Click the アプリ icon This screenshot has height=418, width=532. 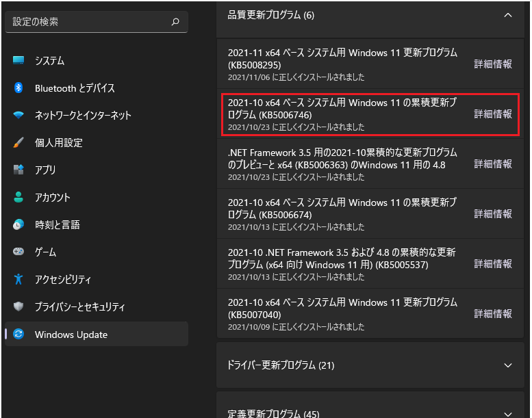tap(18, 170)
